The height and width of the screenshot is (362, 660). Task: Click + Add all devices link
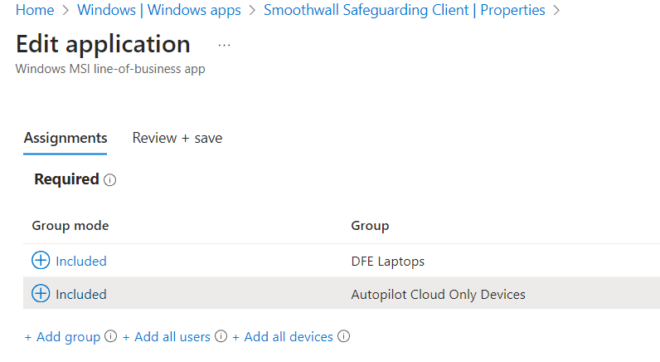(x=282, y=337)
